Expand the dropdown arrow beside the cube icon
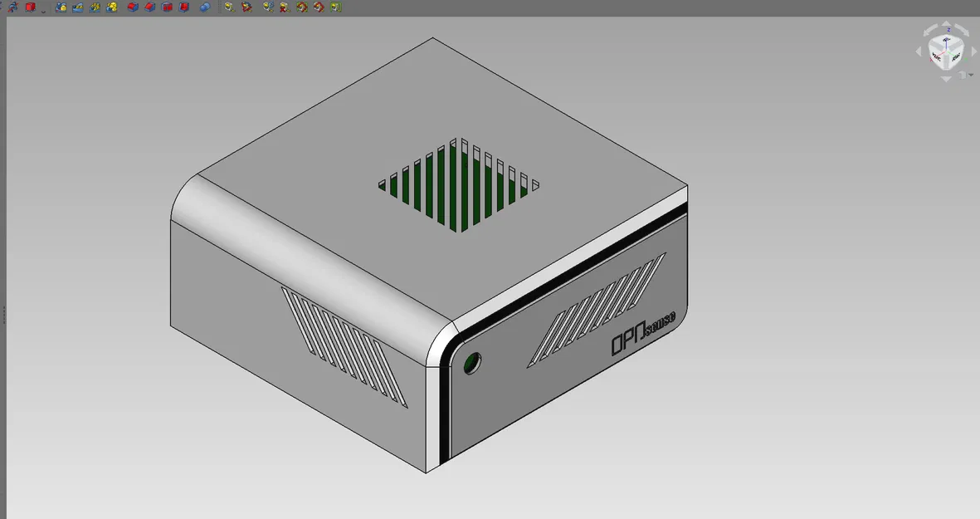 43,10
